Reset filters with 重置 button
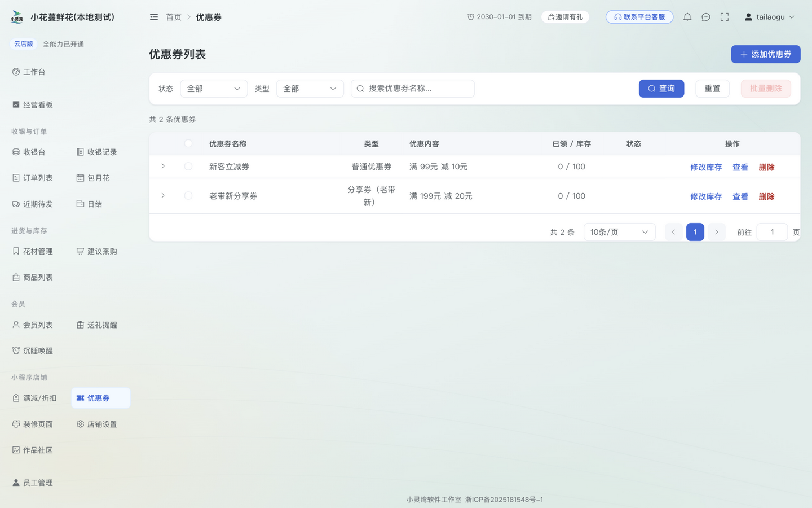 click(x=712, y=89)
